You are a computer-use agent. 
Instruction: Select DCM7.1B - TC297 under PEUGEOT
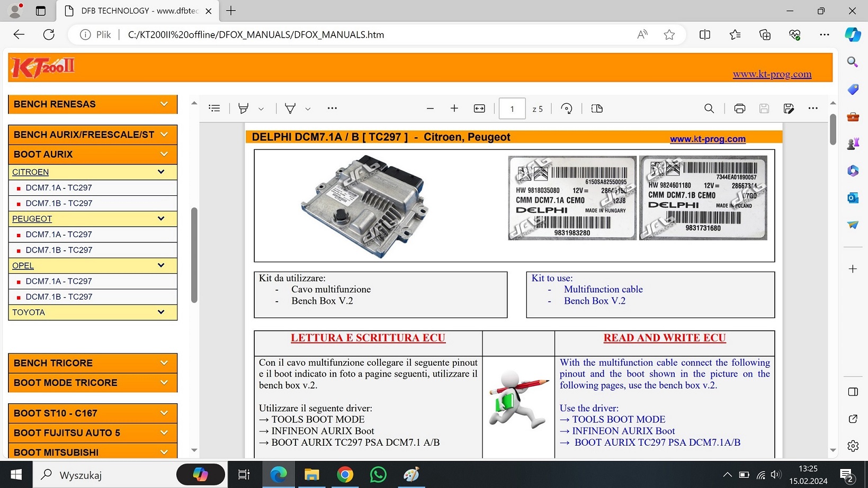coord(59,250)
